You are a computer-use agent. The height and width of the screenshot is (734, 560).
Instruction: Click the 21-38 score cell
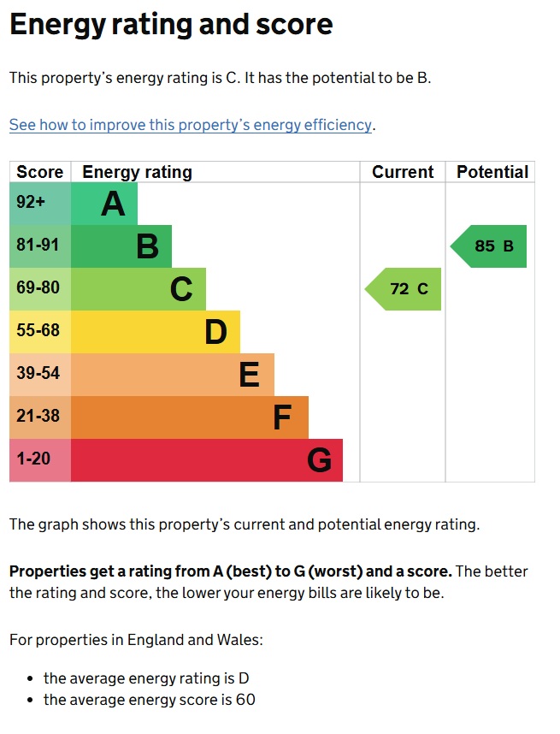(x=40, y=417)
